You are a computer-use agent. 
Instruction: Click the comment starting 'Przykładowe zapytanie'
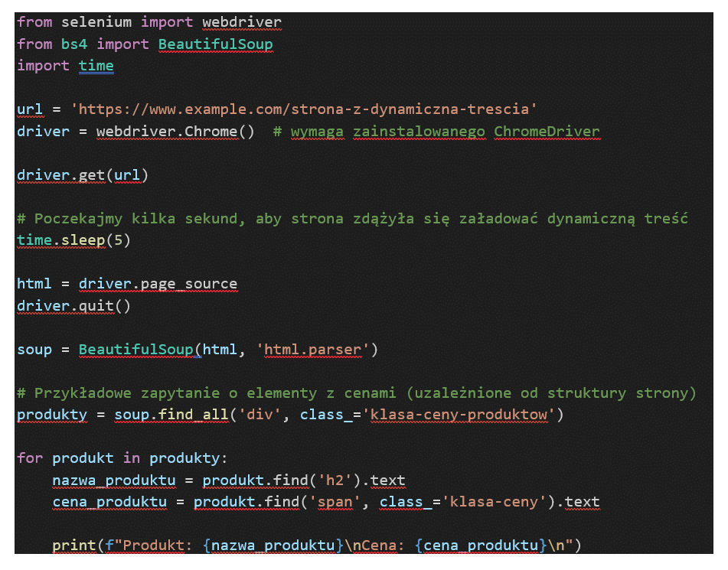357,393
